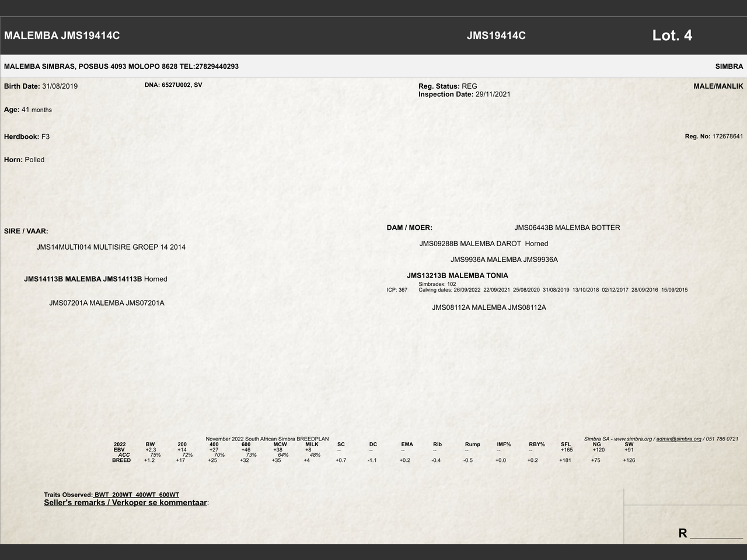Screen dimensions: 747x560
Task: Click the EMA column header
Action: pyautogui.click(x=407, y=444)
